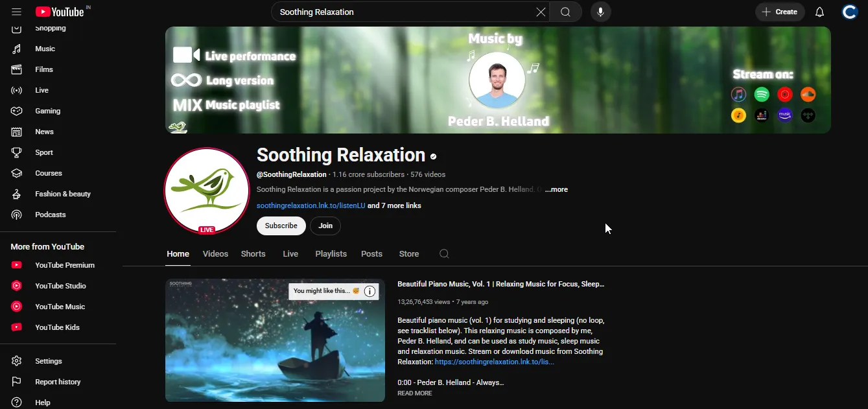This screenshot has height=409, width=868.
Task: Switch to the Posts tab
Action: (x=371, y=254)
